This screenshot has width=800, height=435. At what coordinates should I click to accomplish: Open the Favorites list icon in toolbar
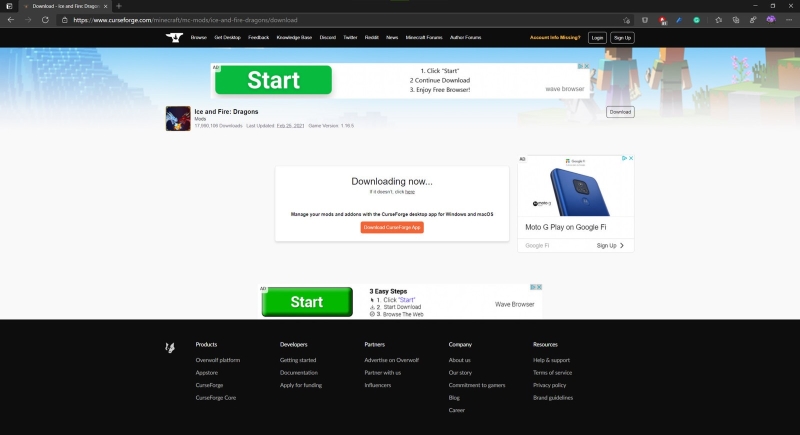pos(718,20)
